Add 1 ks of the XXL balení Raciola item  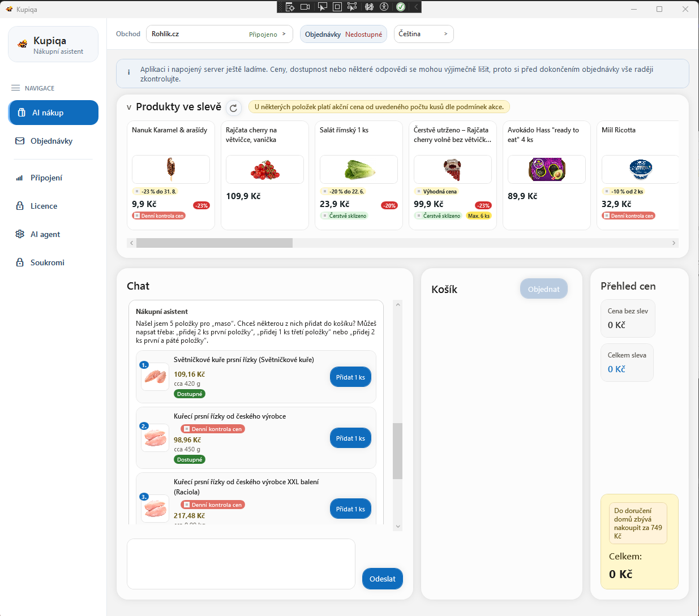pyautogui.click(x=350, y=509)
